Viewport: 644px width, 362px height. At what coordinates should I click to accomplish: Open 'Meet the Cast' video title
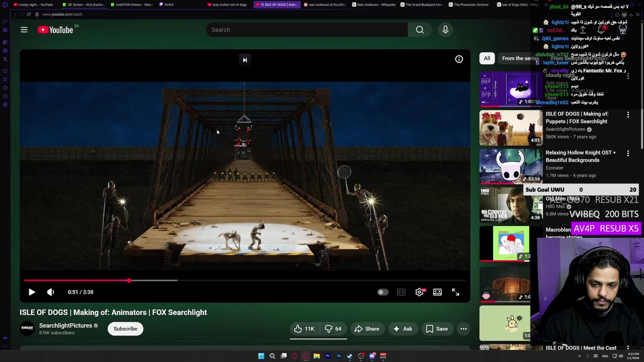[x=581, y=348]
